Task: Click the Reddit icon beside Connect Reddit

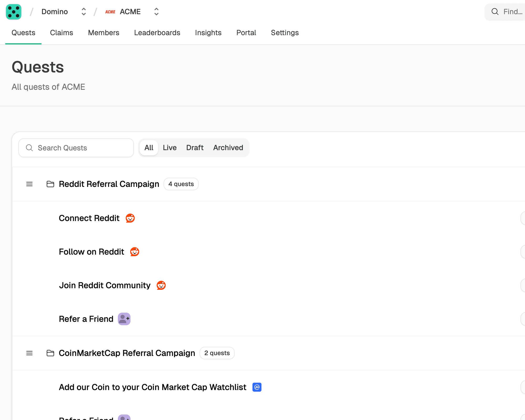Action: coord(130,218)
